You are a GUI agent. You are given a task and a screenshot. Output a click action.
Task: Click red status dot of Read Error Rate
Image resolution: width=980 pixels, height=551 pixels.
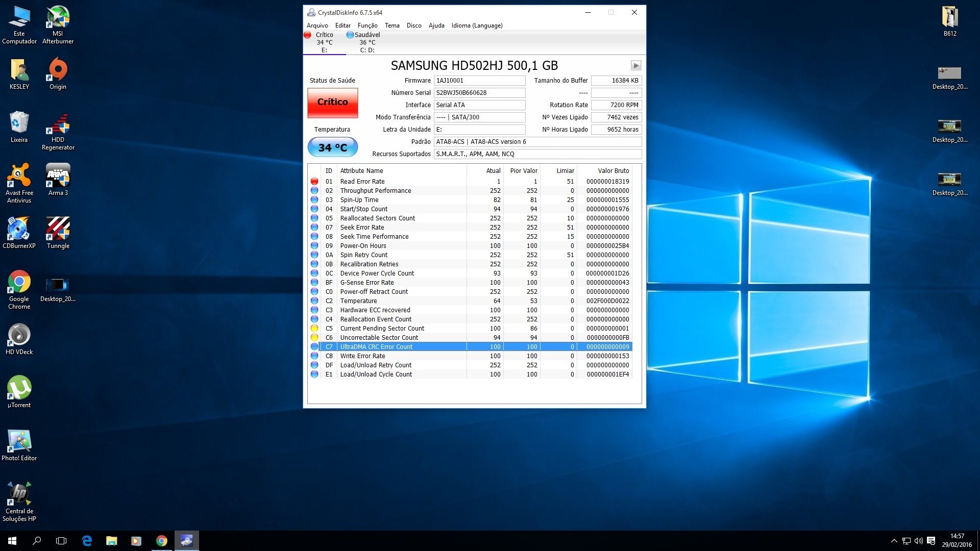pyautogui.click(x=314, y=182)
